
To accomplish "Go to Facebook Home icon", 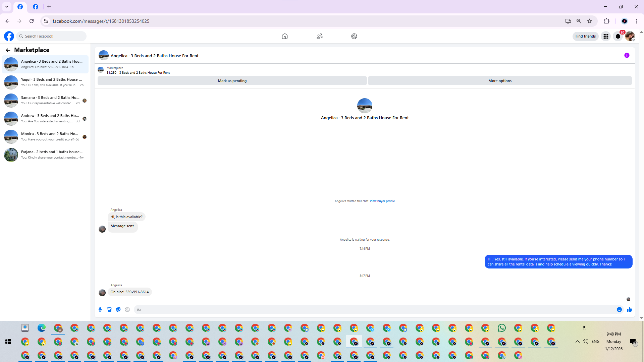I will [x=284, y=36].
